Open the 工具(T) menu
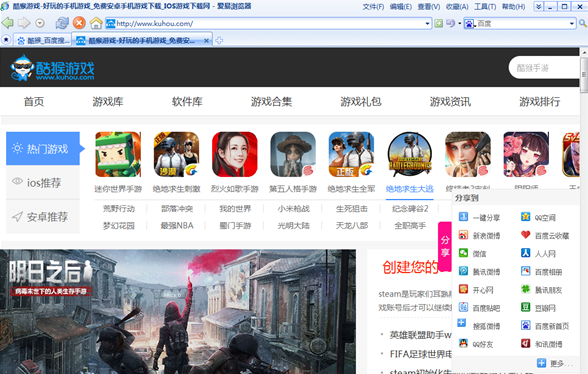Viewport: 588px width, 374px height. click(485, 7)
